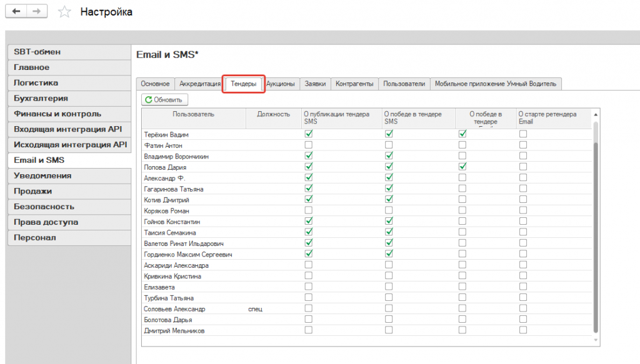Add page to favorites with star icon
Viewport: 640px width, 364px height.
64,12
